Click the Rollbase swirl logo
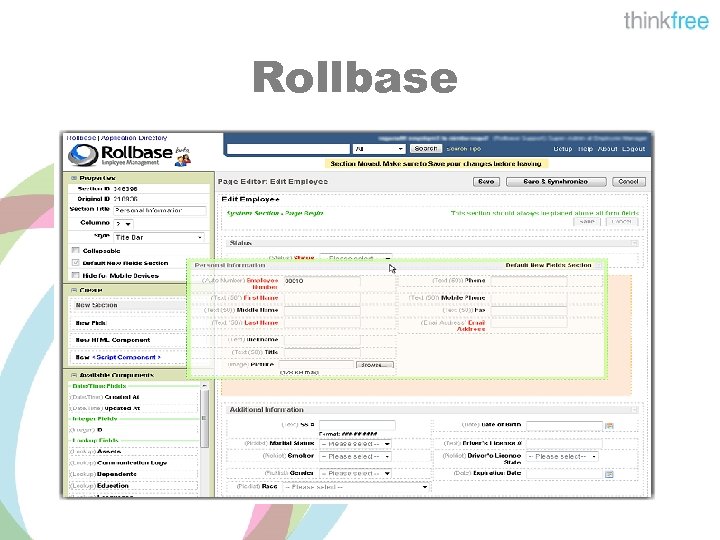 (83, 155)
